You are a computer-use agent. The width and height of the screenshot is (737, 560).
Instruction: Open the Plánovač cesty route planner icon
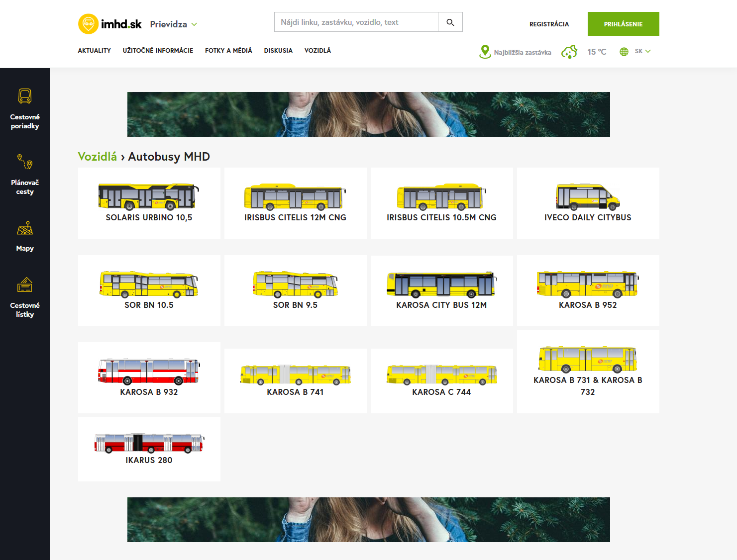point(25,162)
